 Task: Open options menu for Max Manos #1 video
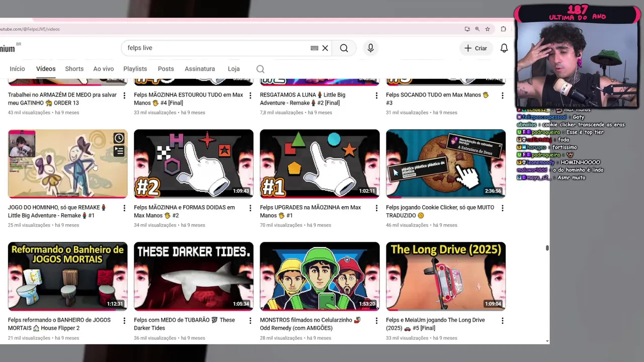tap(376, 208)
